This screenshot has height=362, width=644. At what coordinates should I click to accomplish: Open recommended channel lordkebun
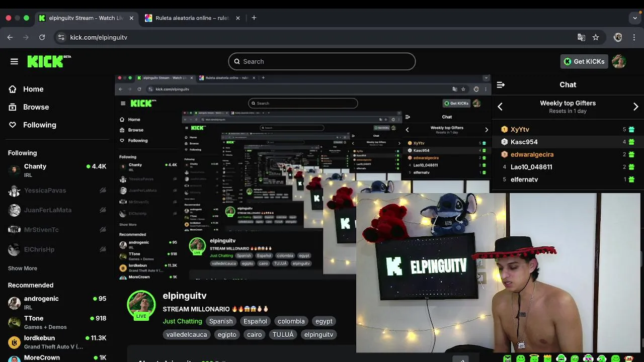(57, 342)
